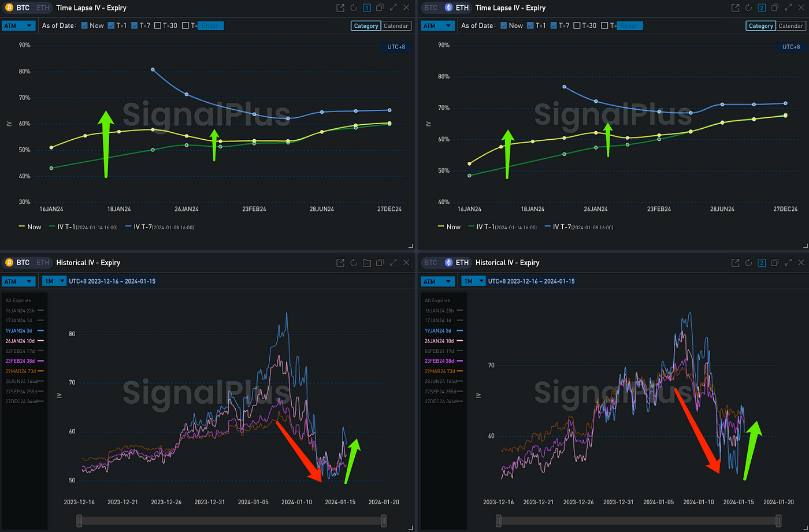Image resolution: width=809 pixels, height=532 pixels.
Task: Open ATM dropdown in BTC Time Lapse panel
Action: point(18,26)
